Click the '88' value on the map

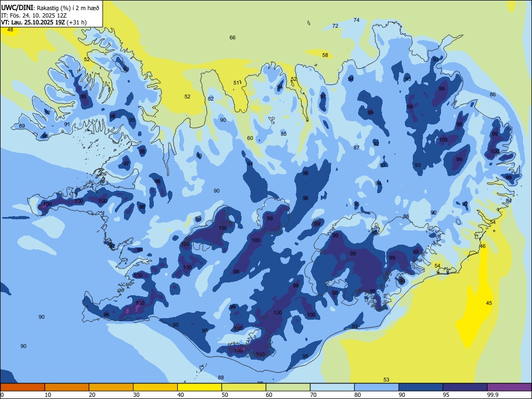pyautogui.click(x=221, y=377)
